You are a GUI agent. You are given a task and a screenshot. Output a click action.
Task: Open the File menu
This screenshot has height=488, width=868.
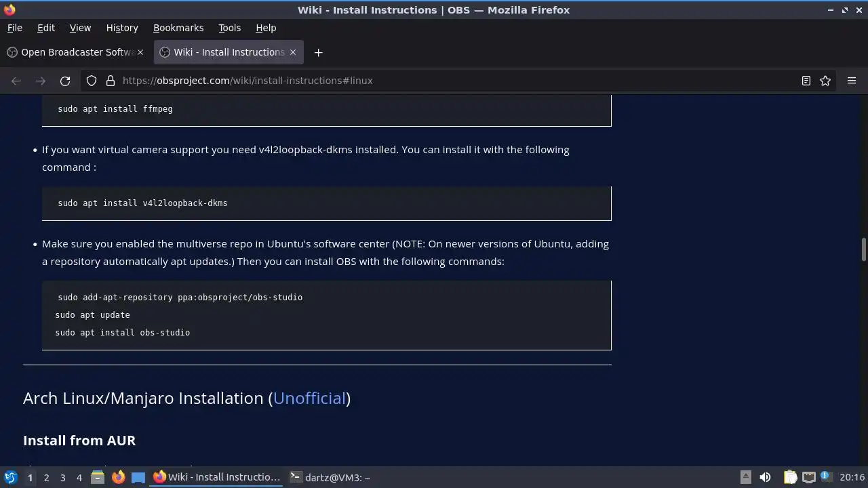(14, 28)
